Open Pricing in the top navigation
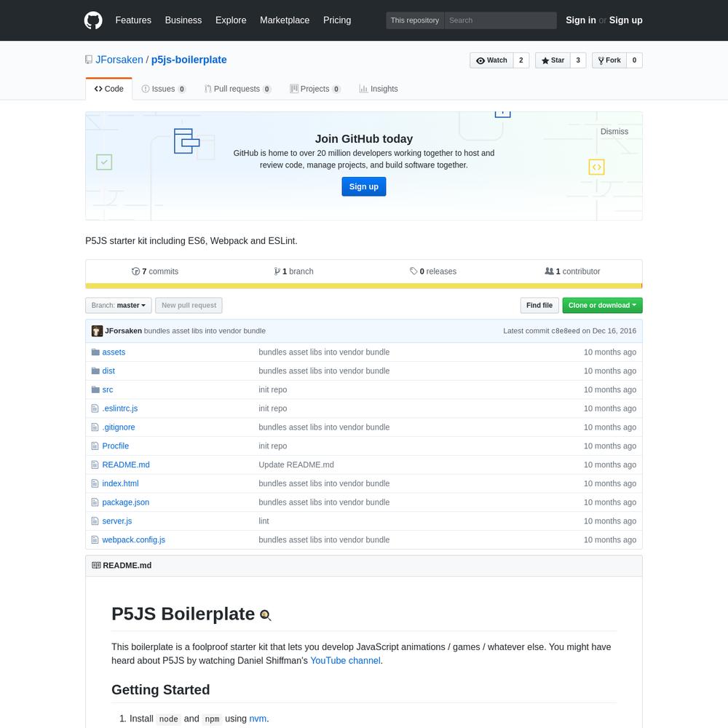This screenshot has width=728, height=728. 337,20
